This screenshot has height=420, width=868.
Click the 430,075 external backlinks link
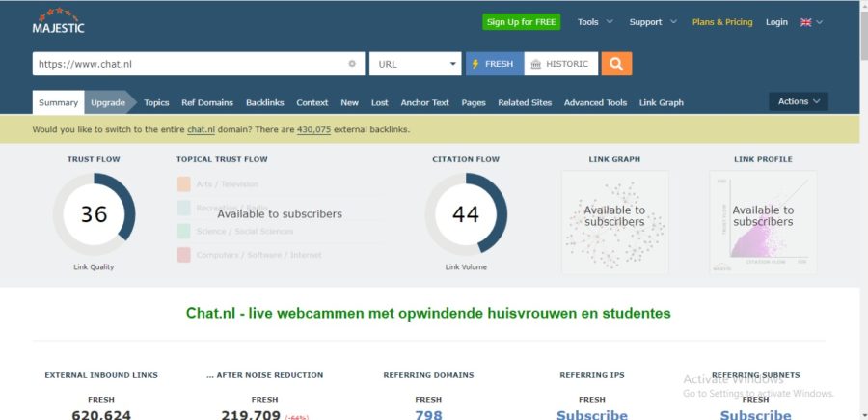point(313,129)
